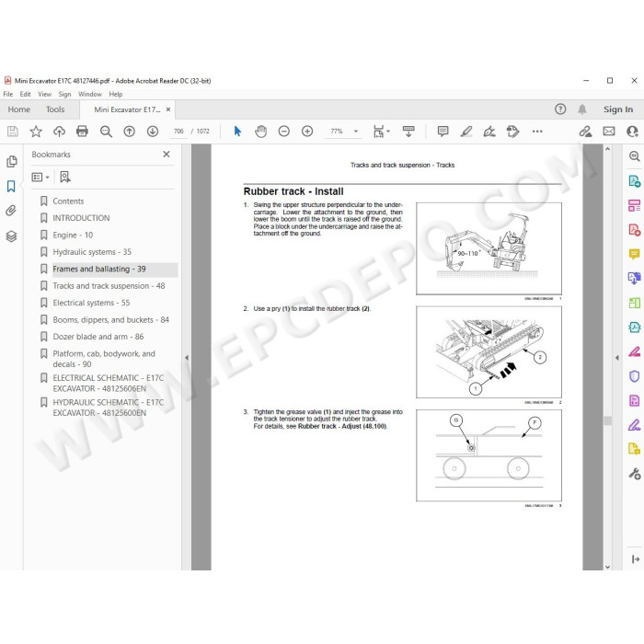Open zoom level dropdown arrow
The image size is (644, 644).
point(356,132)
